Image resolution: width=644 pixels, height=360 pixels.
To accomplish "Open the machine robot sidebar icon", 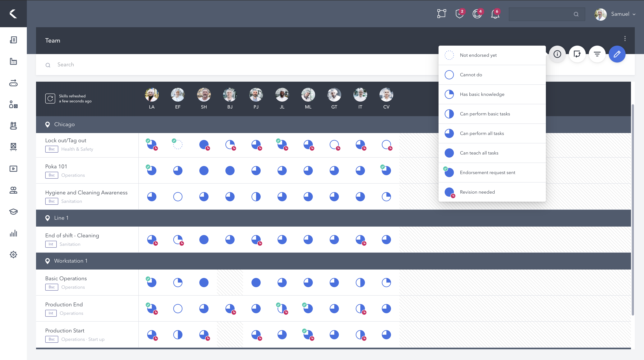I will point(13,126).
